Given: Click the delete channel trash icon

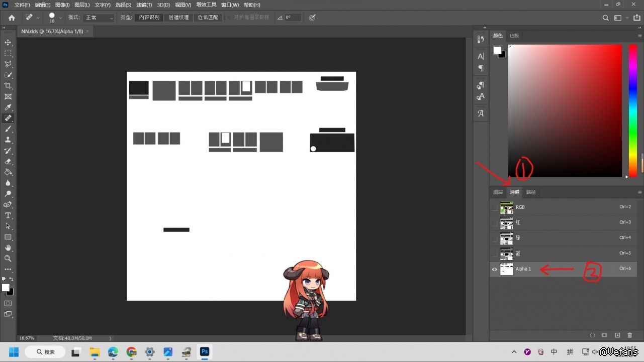Looking at the screenshot, I should coord(630,335).
